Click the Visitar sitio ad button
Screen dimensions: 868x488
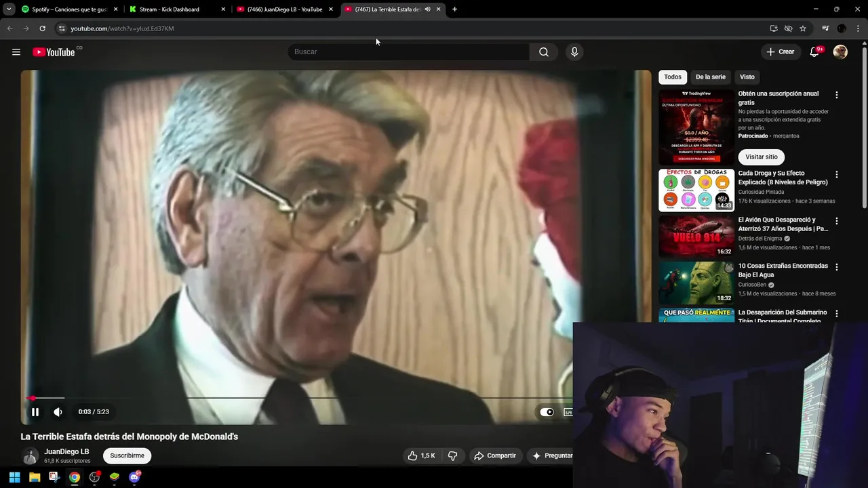click(x=762, y=157)
